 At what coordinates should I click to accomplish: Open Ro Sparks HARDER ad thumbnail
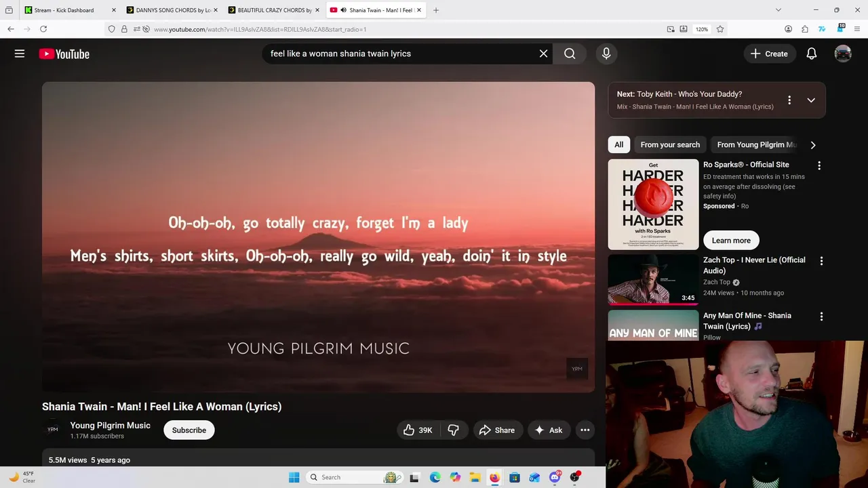pos(653,204)
